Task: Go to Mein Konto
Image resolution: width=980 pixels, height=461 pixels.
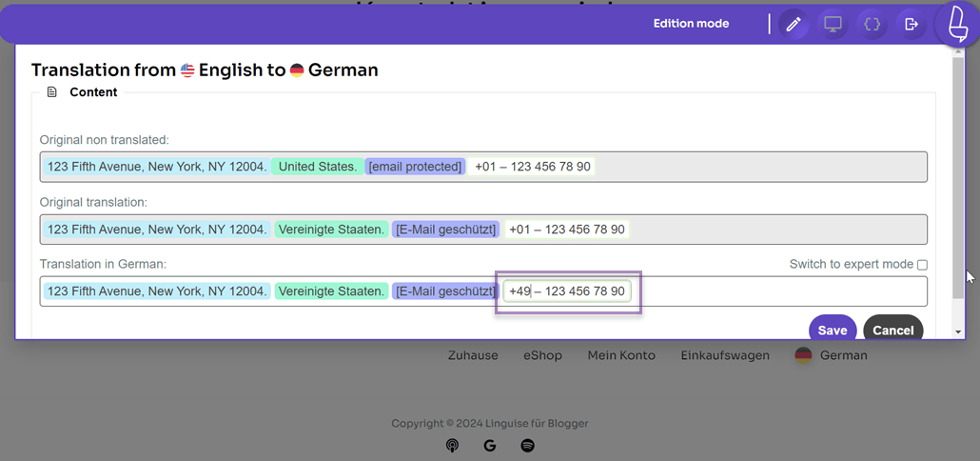Action: [x=621, y=355]
